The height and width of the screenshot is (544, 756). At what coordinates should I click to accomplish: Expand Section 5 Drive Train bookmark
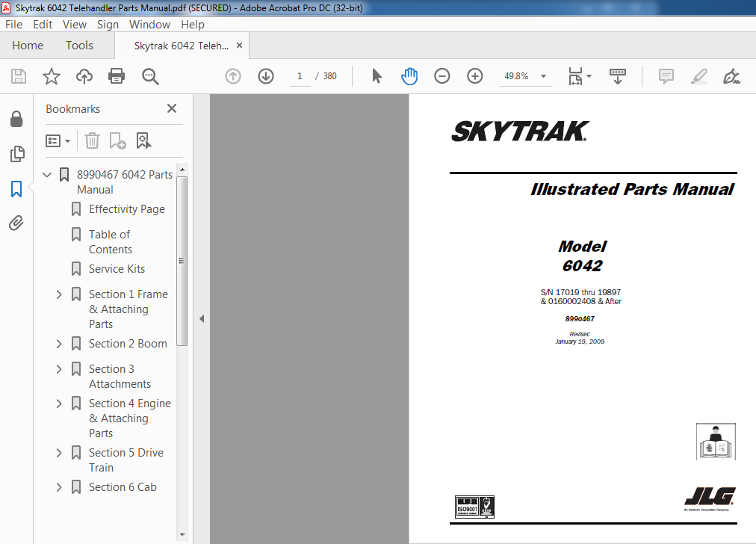tap(59, 453)
